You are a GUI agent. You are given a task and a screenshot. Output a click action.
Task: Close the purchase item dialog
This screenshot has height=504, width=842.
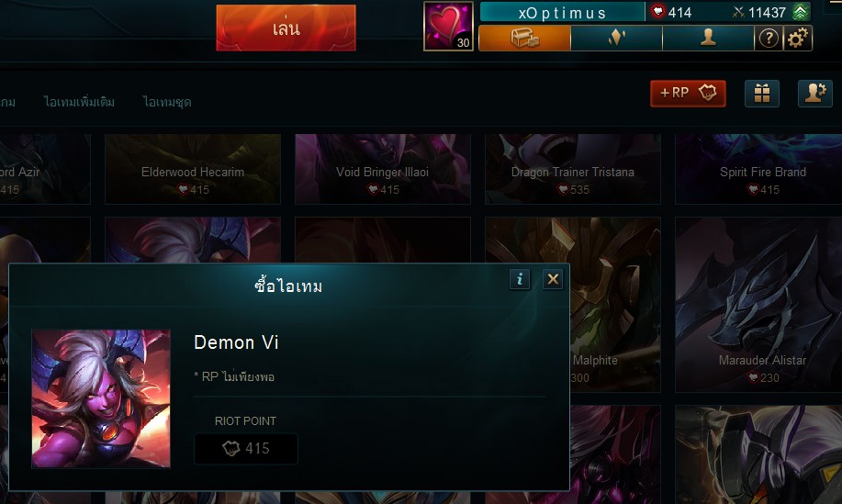pyautogui.click(x=553, y=279)
